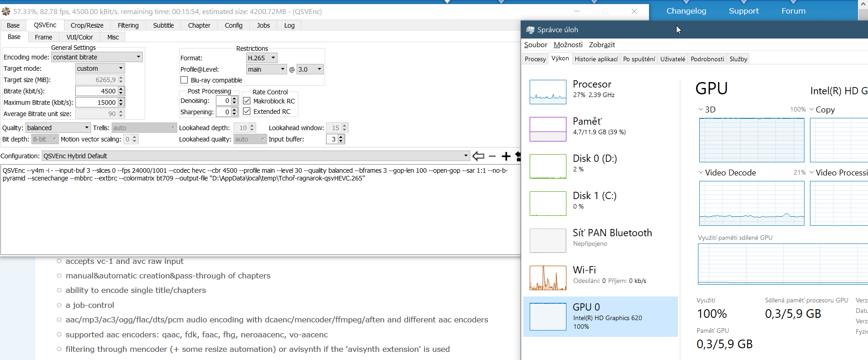Switch to Frame sub-tab

pos(44,37)
